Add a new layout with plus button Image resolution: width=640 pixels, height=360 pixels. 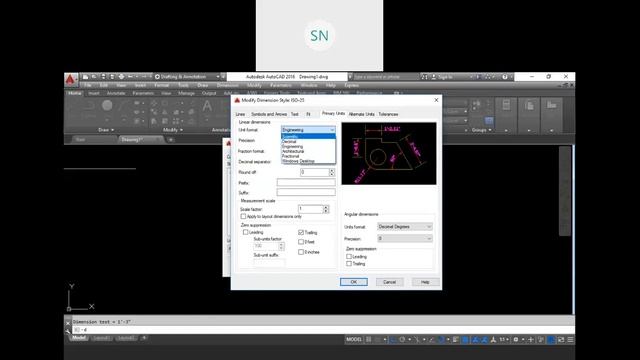tap(144, 338)
